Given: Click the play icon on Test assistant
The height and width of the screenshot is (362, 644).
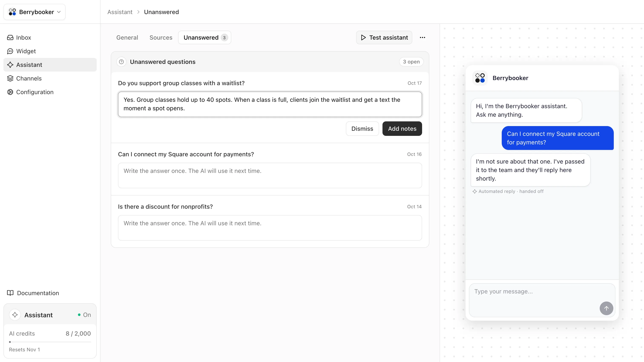Looking at the screenshot, I should click(x=364, y=37).
